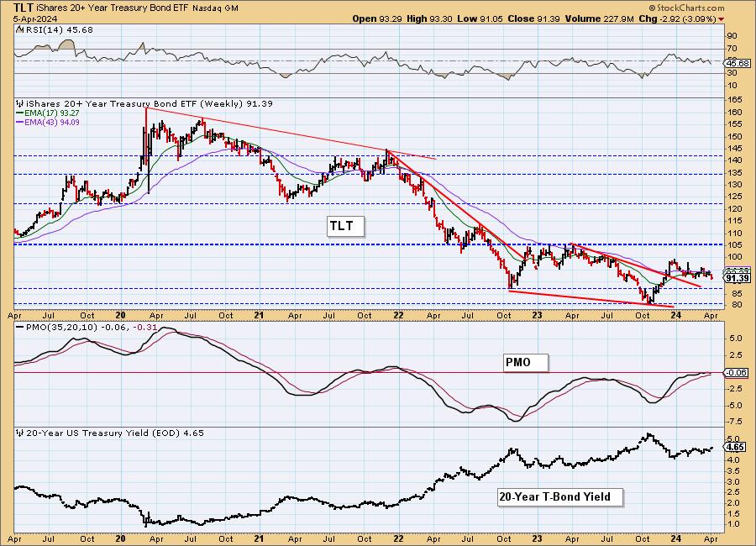
Task: Click the 5-Apr-2024 date label
Action: [35, 18]
